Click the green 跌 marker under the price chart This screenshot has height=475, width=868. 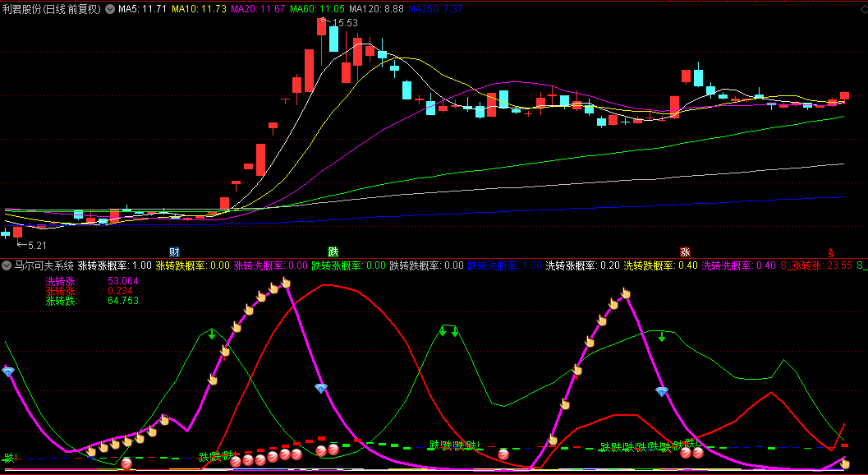coord(333,251)
